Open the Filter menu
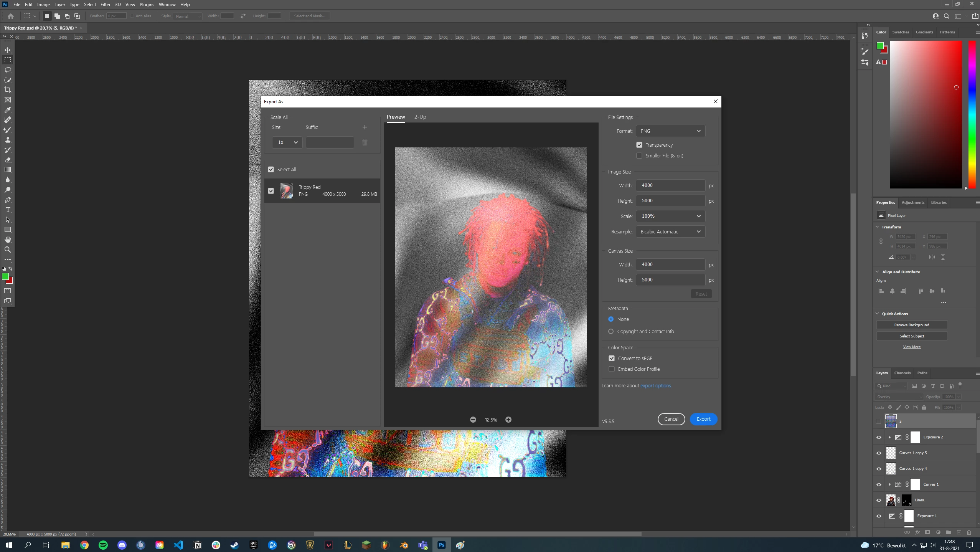 pos(105,5)
